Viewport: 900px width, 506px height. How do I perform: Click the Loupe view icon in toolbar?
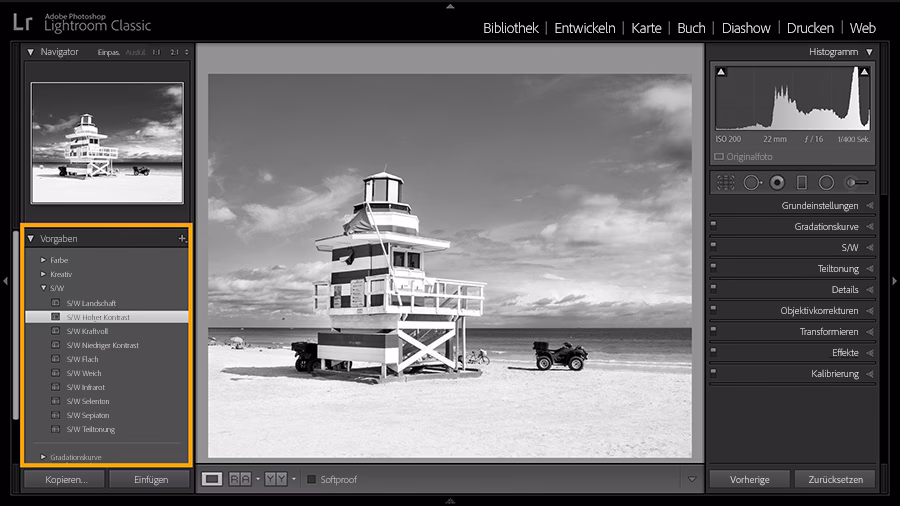212,479
